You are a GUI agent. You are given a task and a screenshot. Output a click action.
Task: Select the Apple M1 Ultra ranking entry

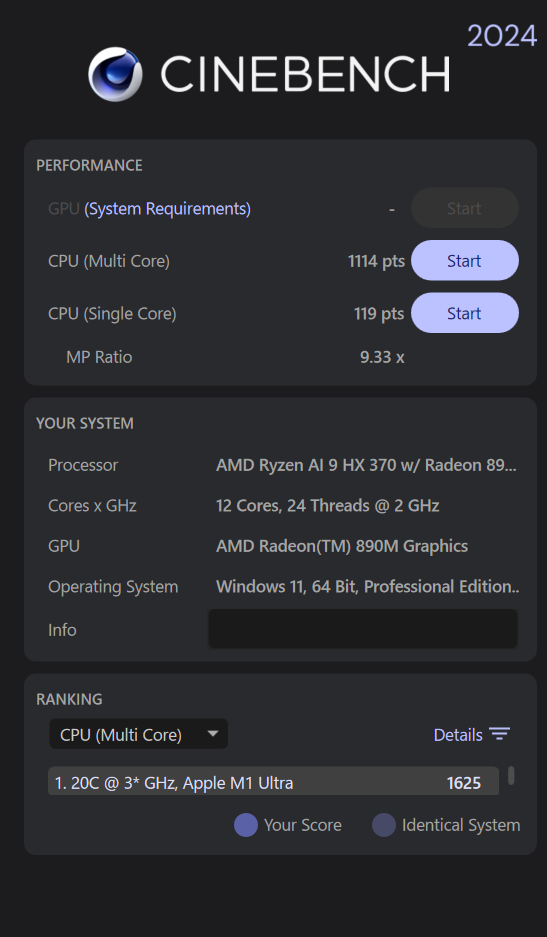(x=273, y=782)
